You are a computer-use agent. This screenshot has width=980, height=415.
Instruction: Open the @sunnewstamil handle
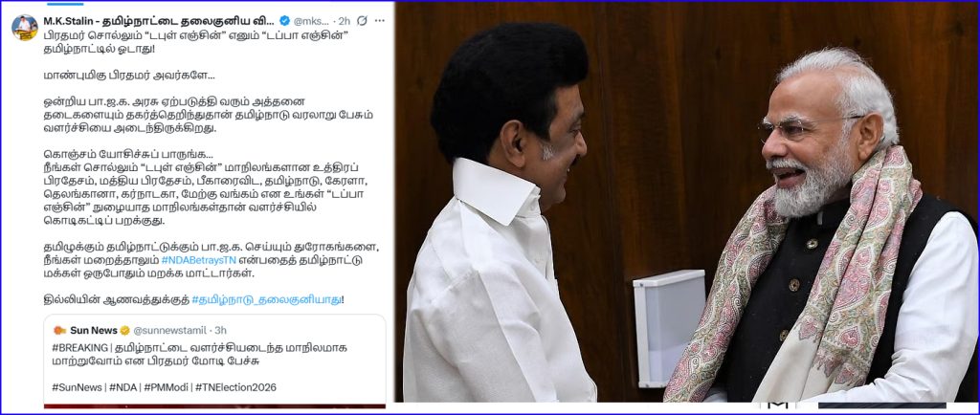pos(169,330)
